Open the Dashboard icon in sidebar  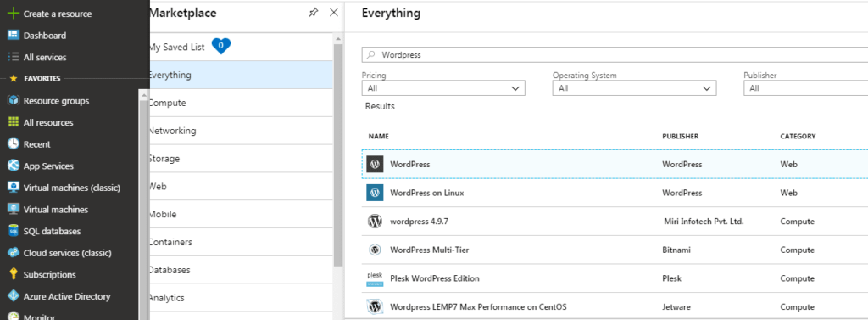point(14,35)
